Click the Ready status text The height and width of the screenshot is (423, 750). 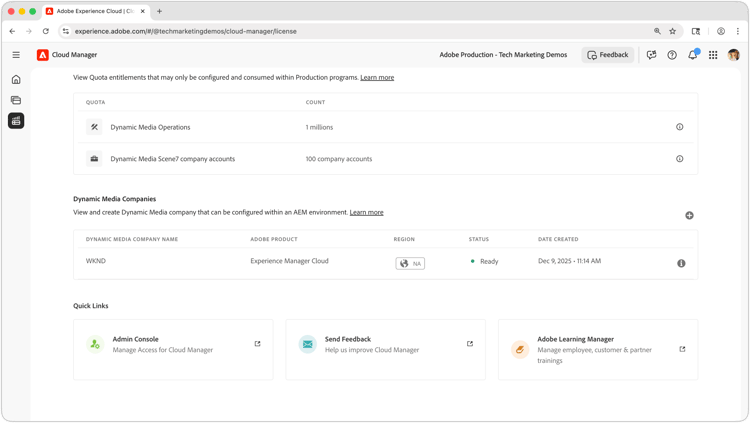pyautogui.click(x=489, y=261)
